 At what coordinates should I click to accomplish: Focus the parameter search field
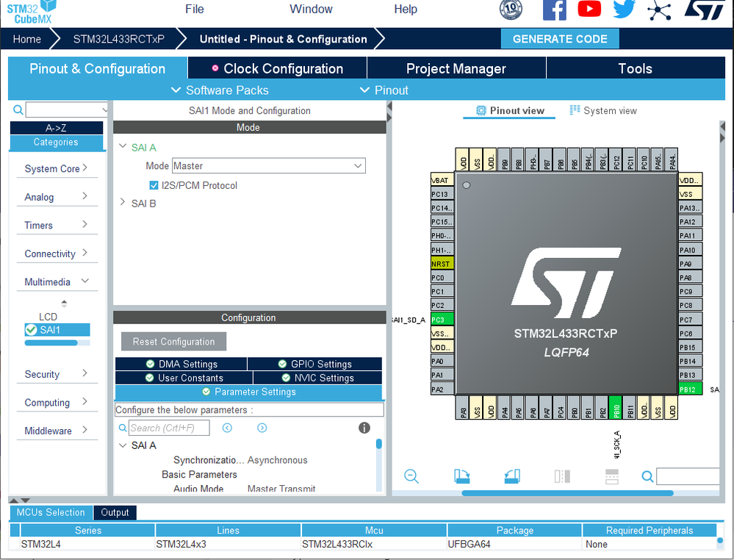click(169, 428)
